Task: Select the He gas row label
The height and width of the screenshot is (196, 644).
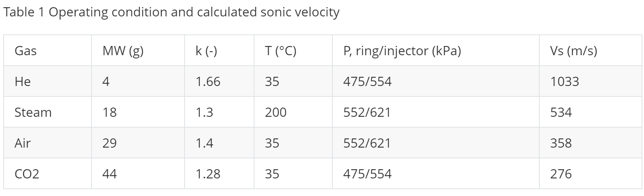Action: [x=23, y=82]
